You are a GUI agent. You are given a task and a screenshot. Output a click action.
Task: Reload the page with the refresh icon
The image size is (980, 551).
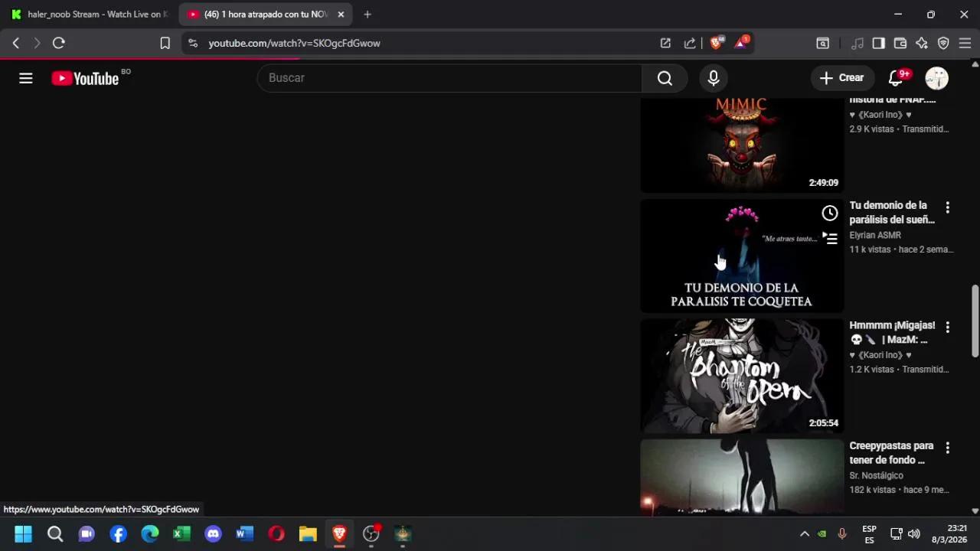(58, 43)
